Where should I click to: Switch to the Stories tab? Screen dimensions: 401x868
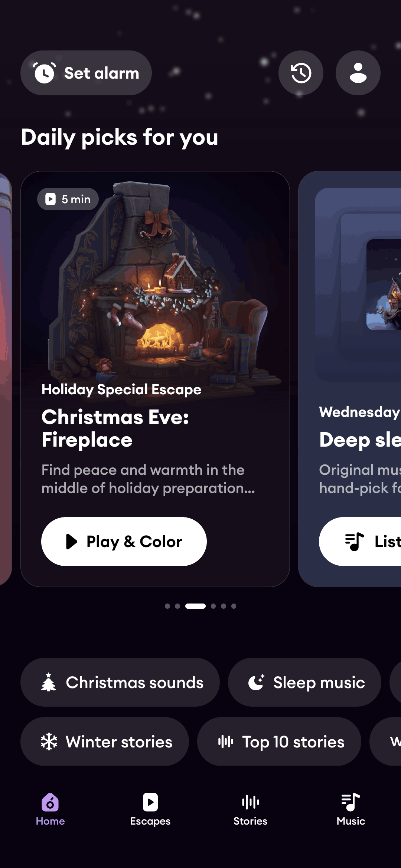coord(251,809)
